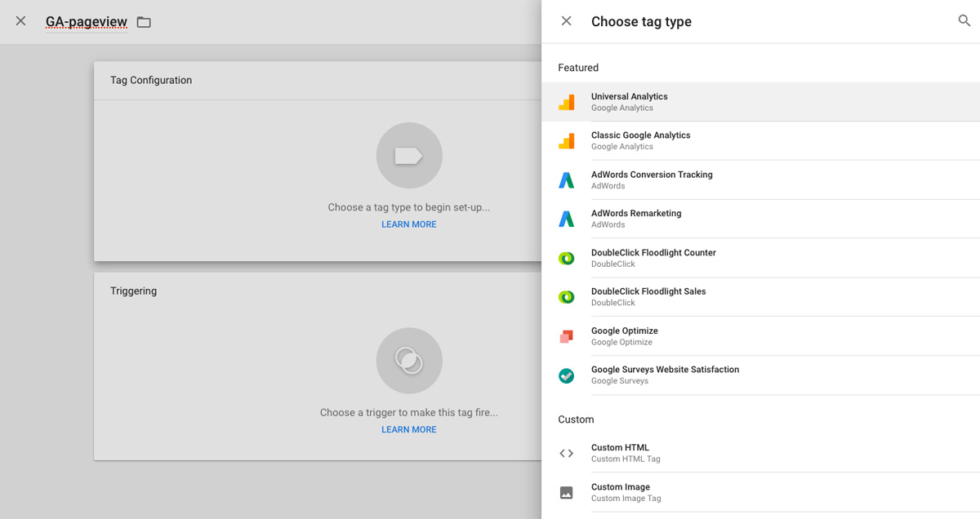Select Google Surveys Website Satisfaction tag
Image resolution: width=980 pixels, height=519 pixels.
click(x=760, y=375)
